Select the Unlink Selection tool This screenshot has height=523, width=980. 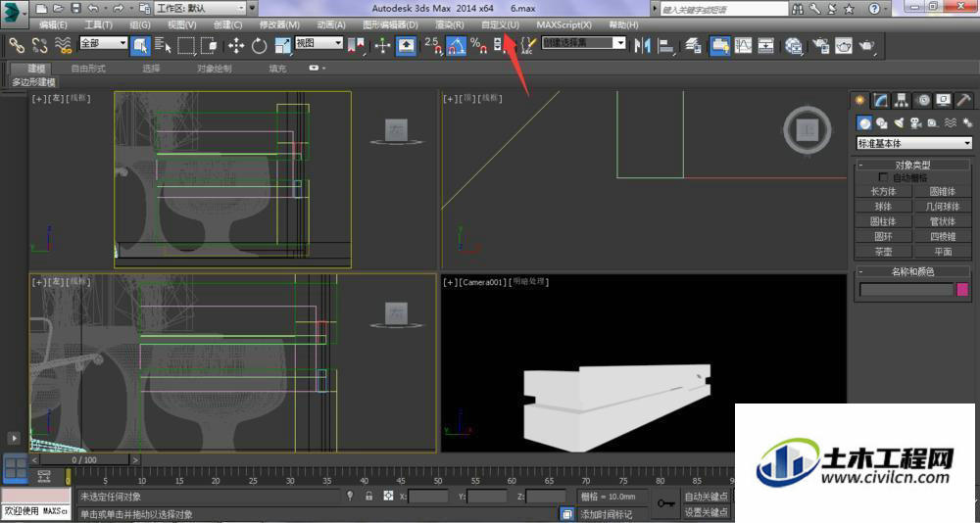pyautogui.click(x=39, y=46)
